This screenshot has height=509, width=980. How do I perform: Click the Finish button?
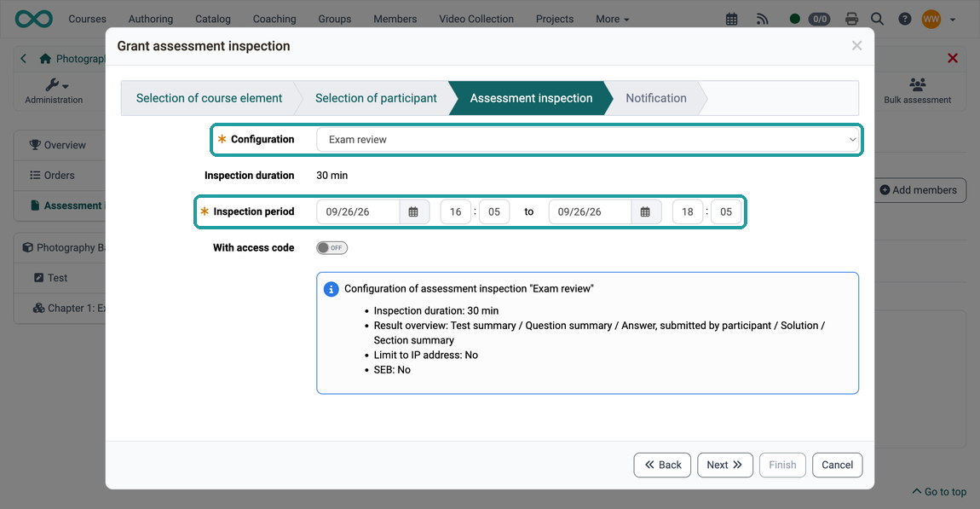pyautogui.click(x=782, y=465)
